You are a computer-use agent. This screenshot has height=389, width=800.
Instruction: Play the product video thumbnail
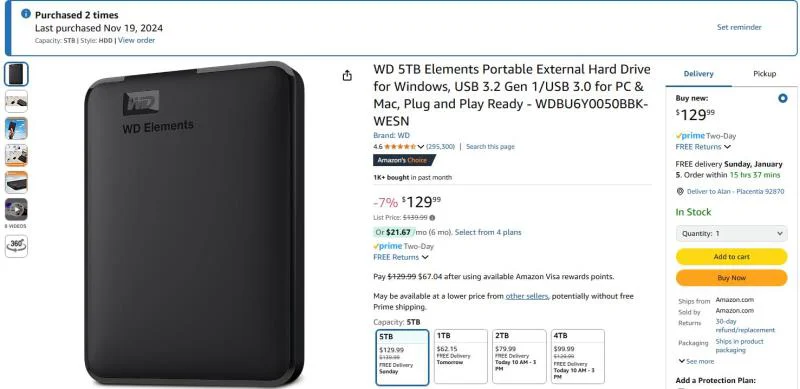tap(16, 209)
